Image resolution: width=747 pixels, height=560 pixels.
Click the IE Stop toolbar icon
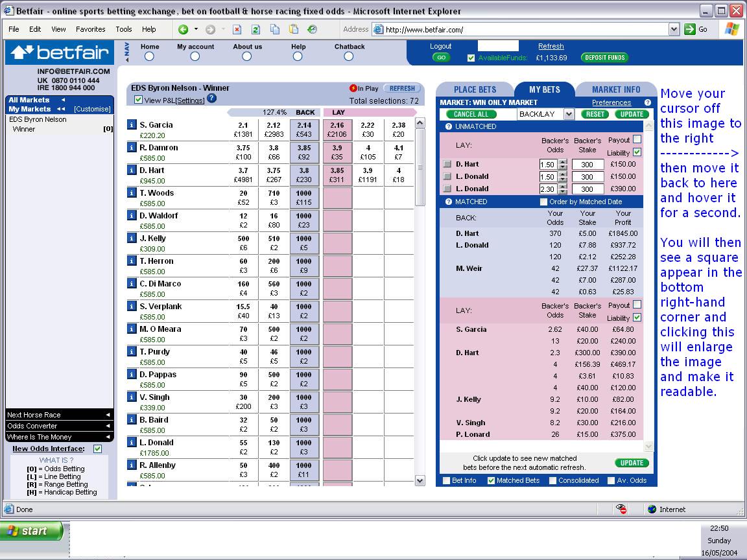pos(237,29)
